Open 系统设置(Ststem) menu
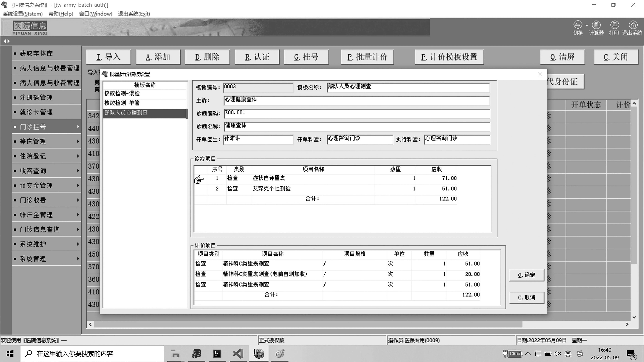Screen dimensions: 644x362 click(x=23, y=14)
